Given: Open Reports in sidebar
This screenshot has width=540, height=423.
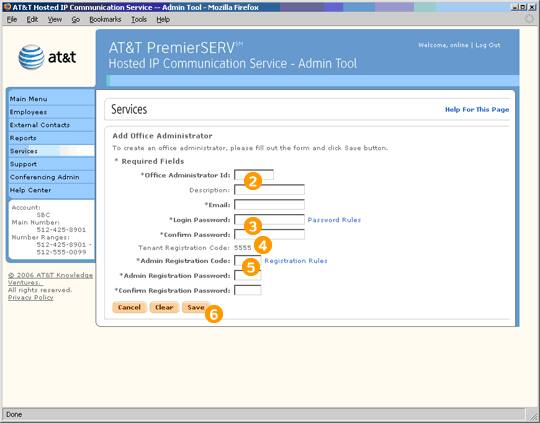Looking at the screenshot, I should (x=51, y=138).
